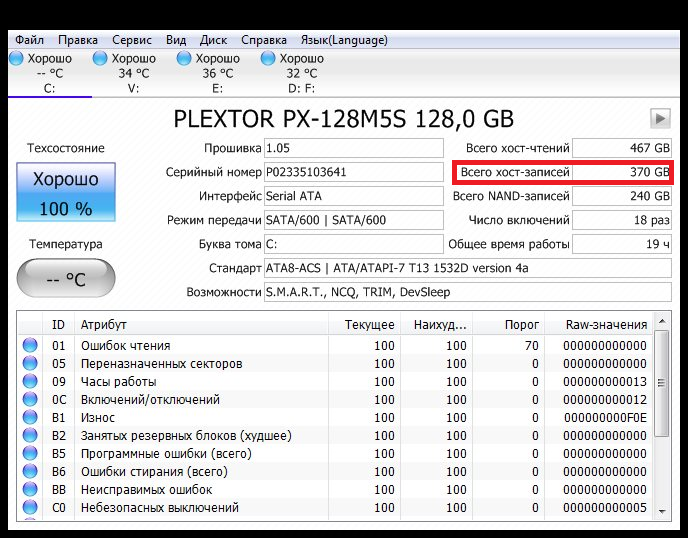Select the Неисправимых ошибок attribute row
This screenshot has width=688, height=538.
tap(335, 489)
